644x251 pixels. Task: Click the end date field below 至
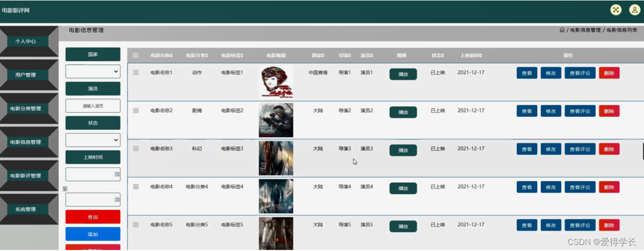(x=93, y=200)
